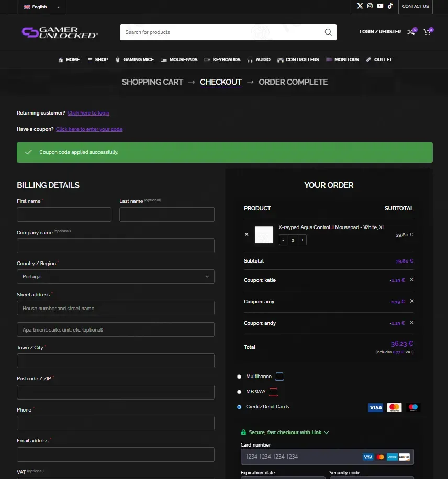Open the X (Twitter) social icon

[x=360, y=6]
